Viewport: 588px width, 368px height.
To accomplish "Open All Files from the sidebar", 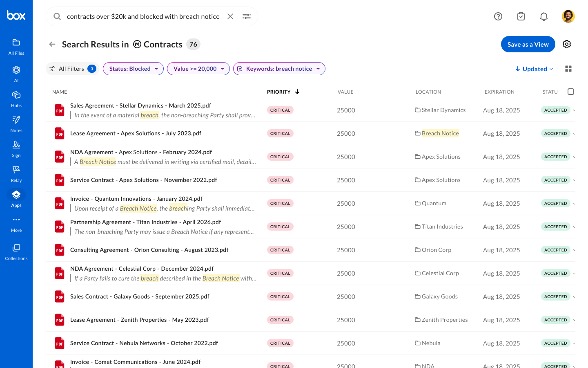I will point(16,46).
